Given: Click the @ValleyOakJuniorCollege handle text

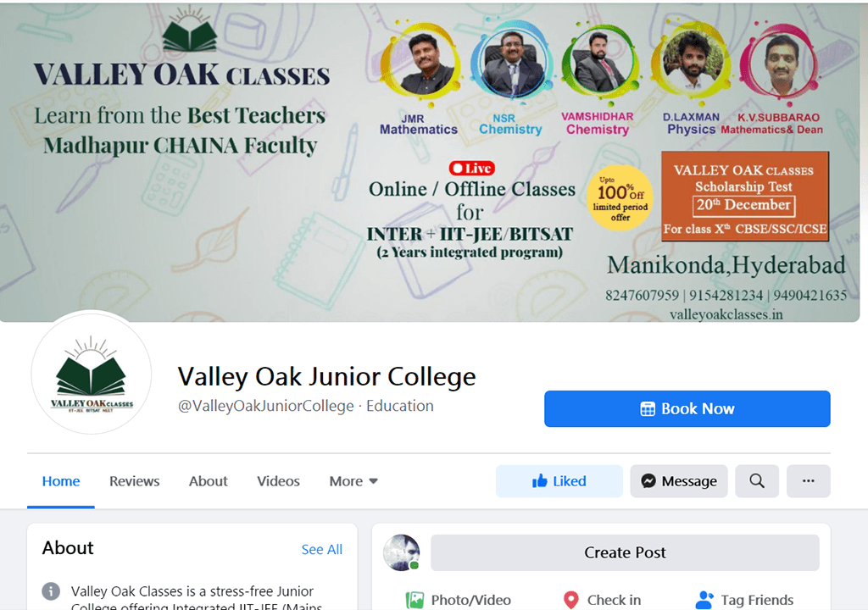Looking at the screenshot, I should pos(265,406).
